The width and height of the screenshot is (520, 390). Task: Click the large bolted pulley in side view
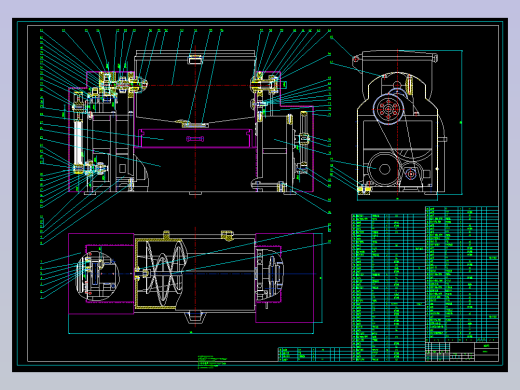388,109
